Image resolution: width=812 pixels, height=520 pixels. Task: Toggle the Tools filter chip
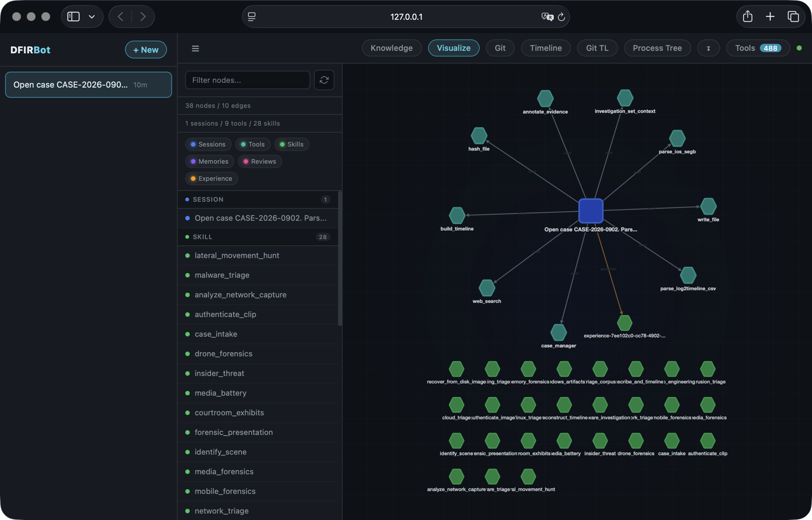point(253,145)
